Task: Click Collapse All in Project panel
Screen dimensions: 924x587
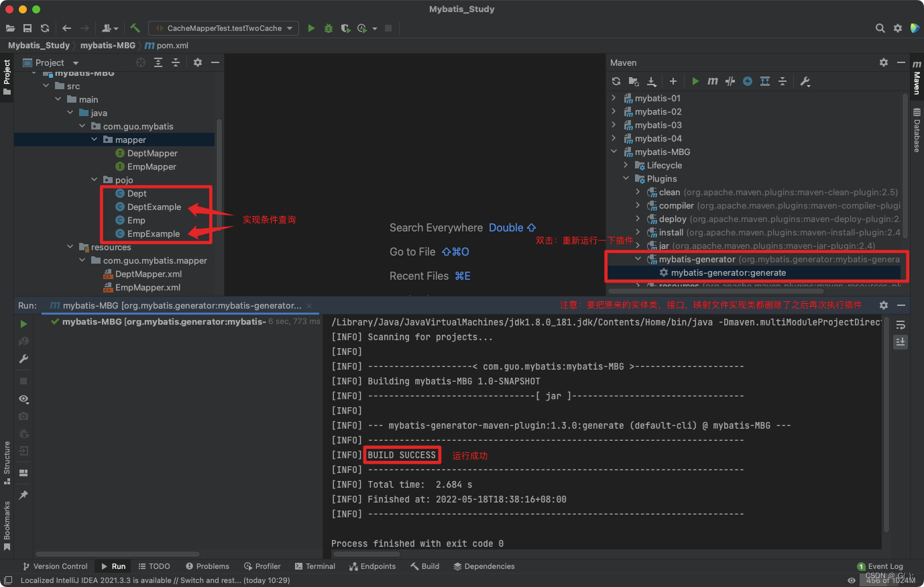Action: pyautogui.click(x=176, y=62)
